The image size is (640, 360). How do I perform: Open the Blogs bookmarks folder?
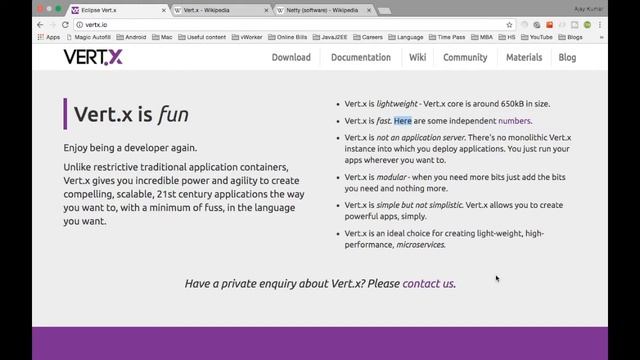pyautogui.click(x=570, y=37)
